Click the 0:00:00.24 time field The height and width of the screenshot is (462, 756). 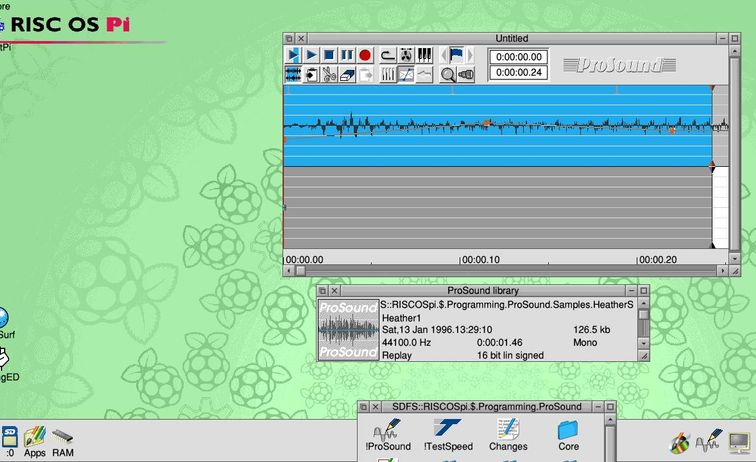coord(517,72)
